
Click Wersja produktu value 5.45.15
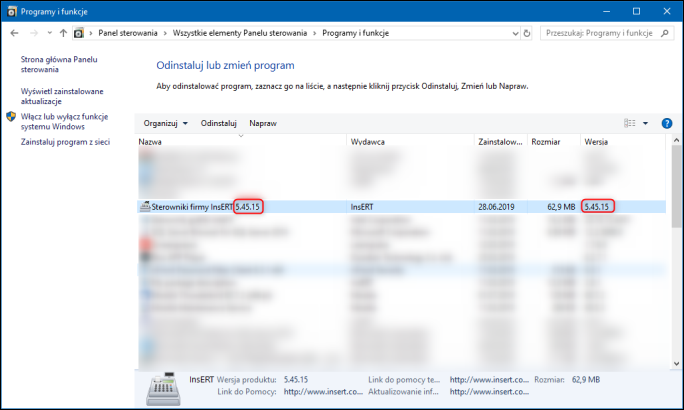[296, 379]
